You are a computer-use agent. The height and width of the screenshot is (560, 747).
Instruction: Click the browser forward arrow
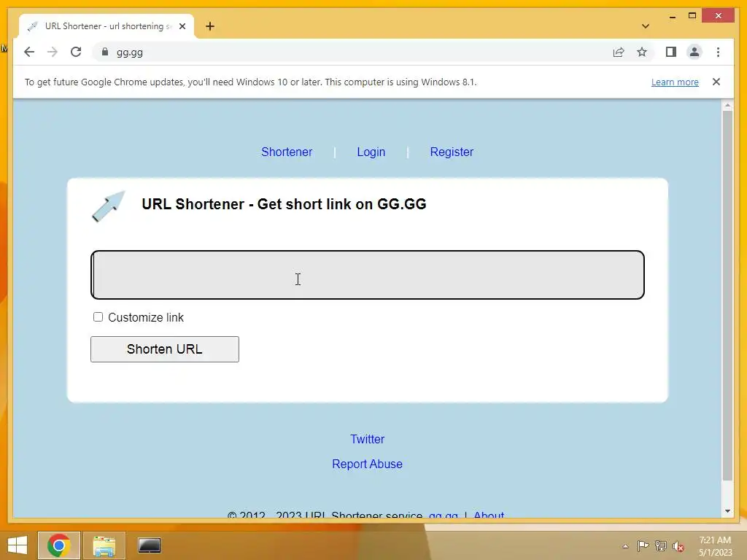53,52
